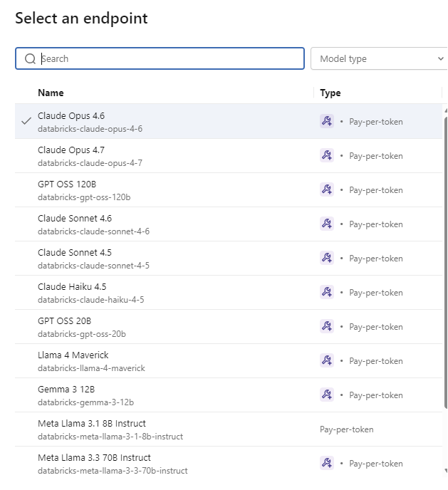Click the tool icon in Meta Llama 3.3 70B row
The height and width of the screenshot is (490, 448).
click(327, 463)
